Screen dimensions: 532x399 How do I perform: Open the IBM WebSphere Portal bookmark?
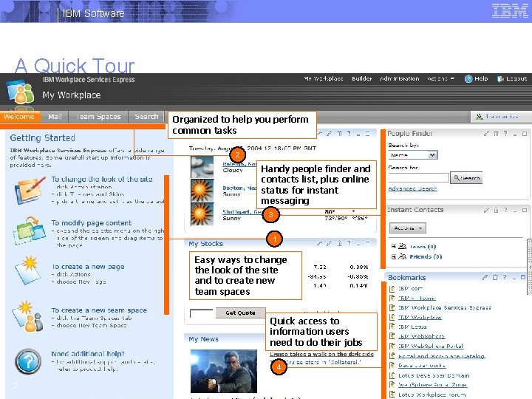[x=431, y=347]
